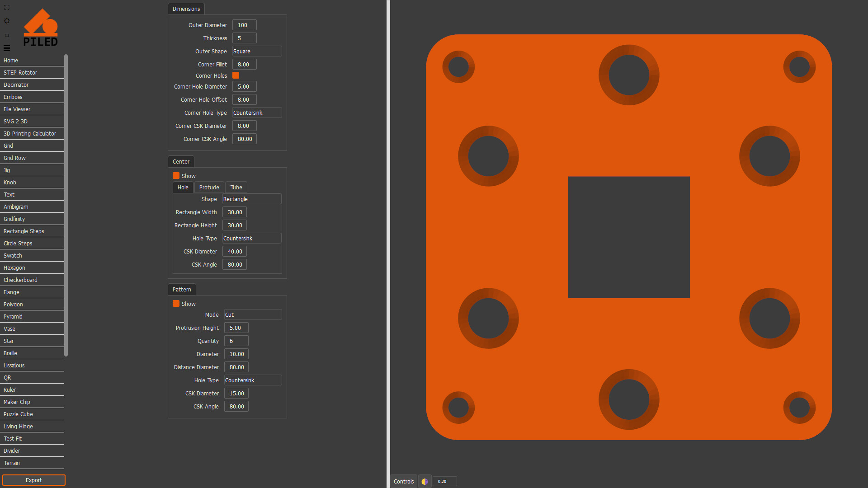Viewport: 868px width, 488px height.
Task: Toggle the hamburger menu icon
Action: click(7, 48)
